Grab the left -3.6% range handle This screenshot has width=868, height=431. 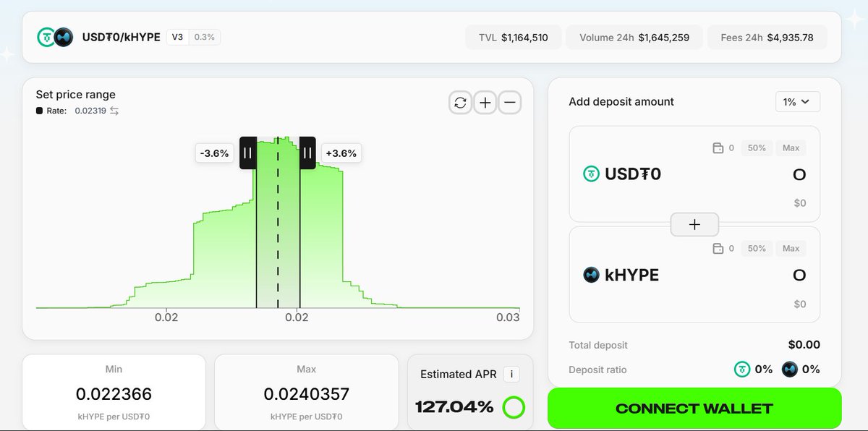pos(248,153)
